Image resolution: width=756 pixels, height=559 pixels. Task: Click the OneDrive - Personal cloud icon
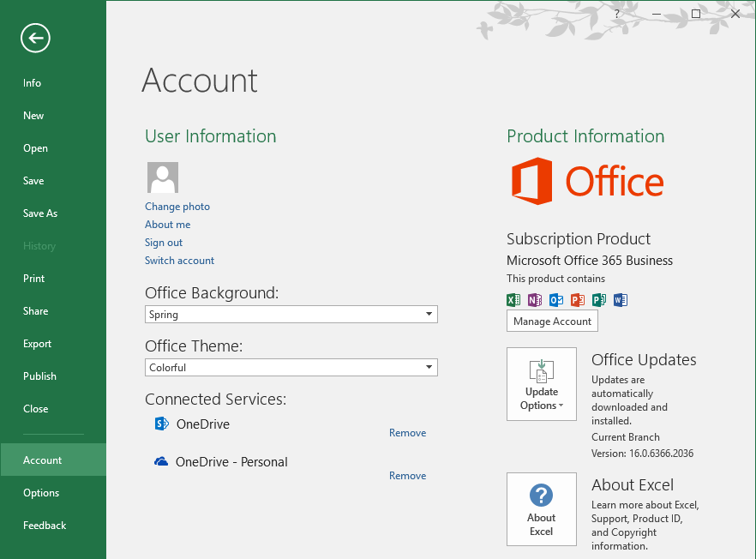click(x=161, y=461)
